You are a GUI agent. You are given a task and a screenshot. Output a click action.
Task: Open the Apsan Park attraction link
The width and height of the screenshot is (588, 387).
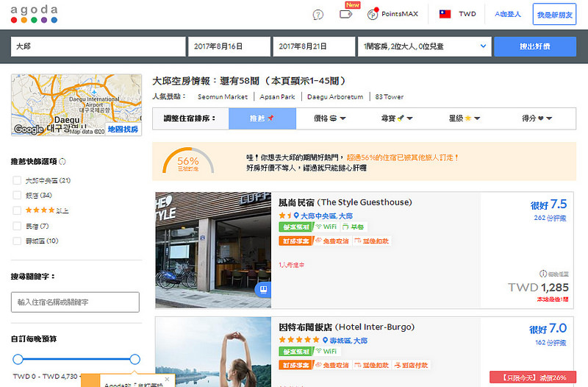click(277, 97)
